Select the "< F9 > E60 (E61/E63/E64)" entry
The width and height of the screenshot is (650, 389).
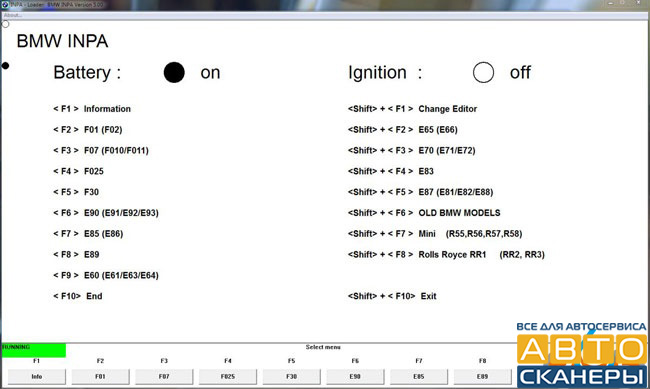tap(106, 275)
